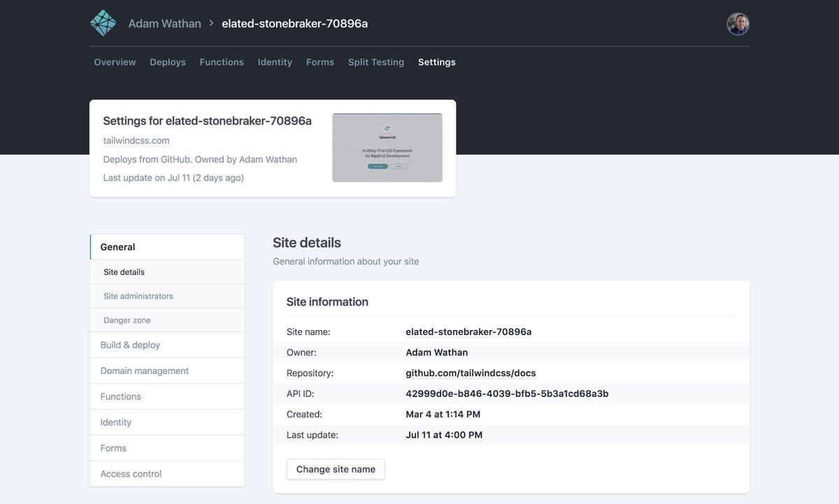Image resolution: width=839 pixels, height=504 pixels.
Task: Click the Deploys from GitHub ownership text
Action: coord(200,159)
